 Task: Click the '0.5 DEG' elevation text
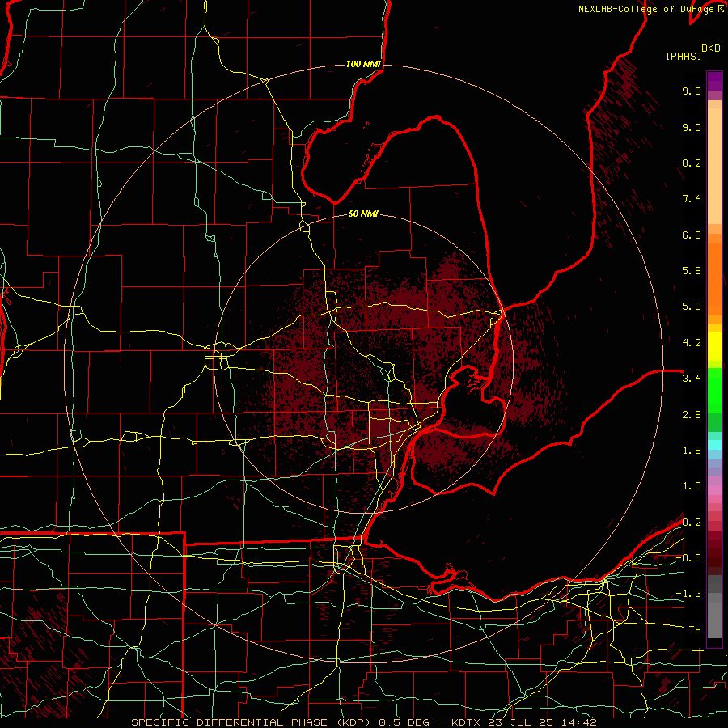pos(402,722)
